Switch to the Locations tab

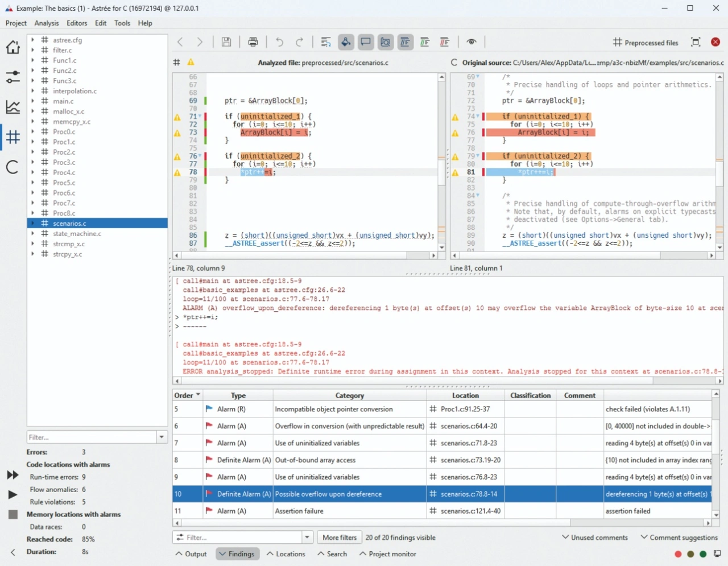[286, 554]
